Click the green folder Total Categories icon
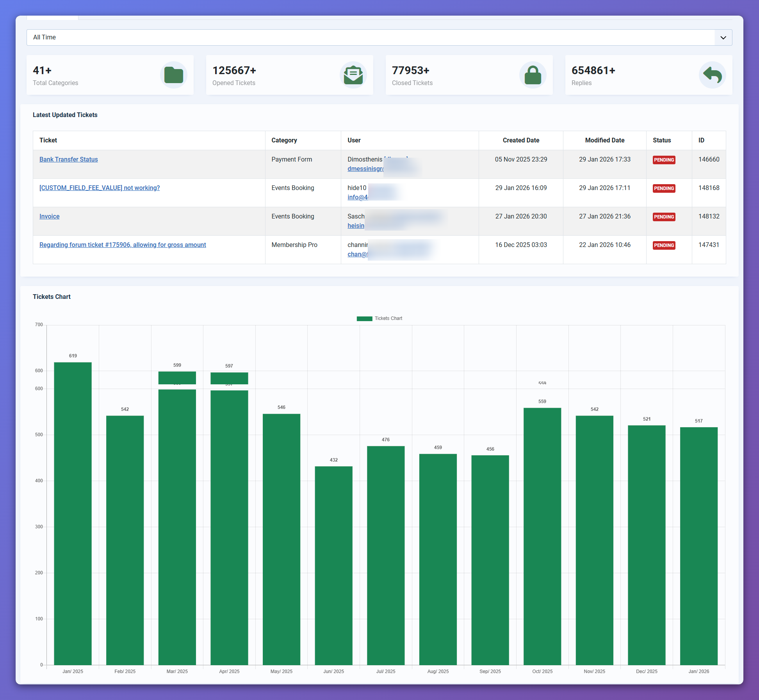Image resolution: width=759 pixels, height=700 pixels. [173, 75]
